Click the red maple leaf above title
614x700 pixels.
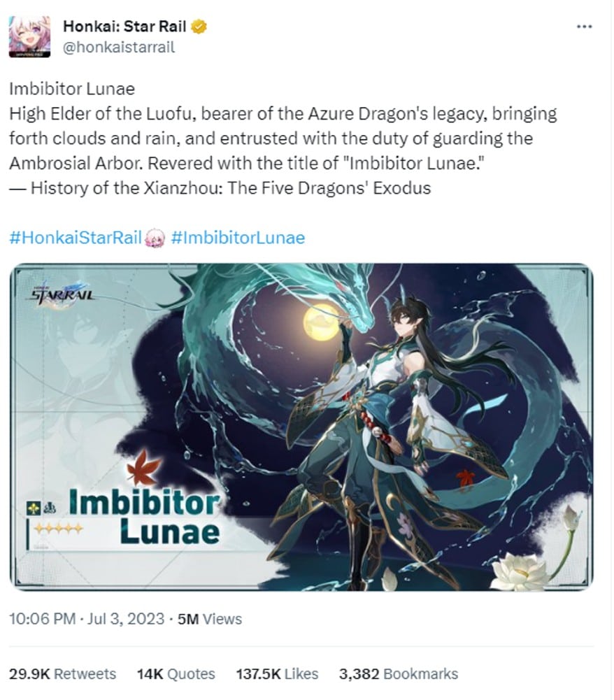tap(143, 467)
